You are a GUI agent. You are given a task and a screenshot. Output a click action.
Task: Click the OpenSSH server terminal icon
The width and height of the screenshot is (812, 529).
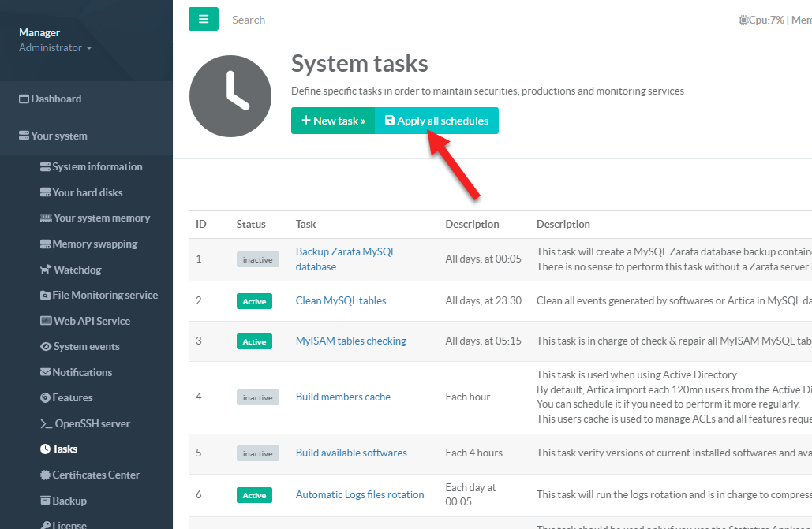(46, 424)
